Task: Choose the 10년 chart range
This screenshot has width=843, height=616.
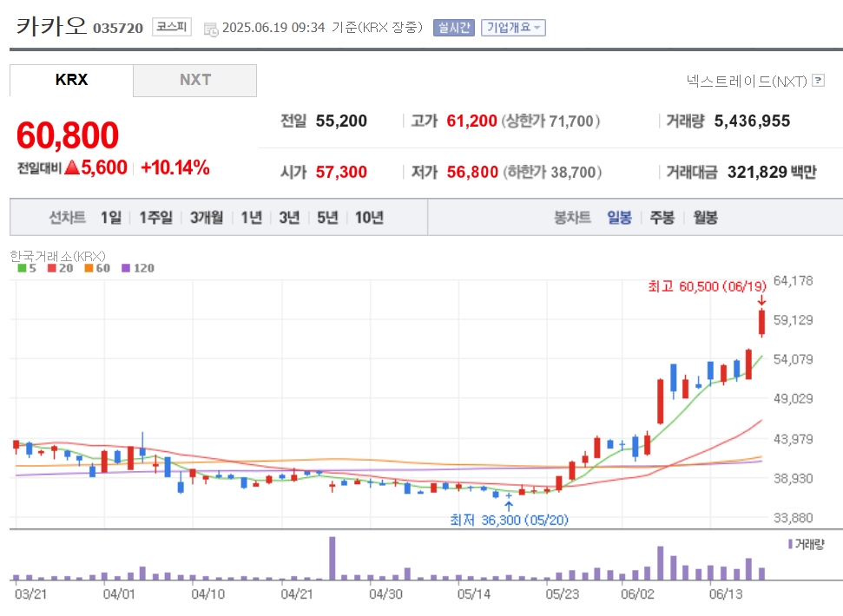Action: (369, 218)
